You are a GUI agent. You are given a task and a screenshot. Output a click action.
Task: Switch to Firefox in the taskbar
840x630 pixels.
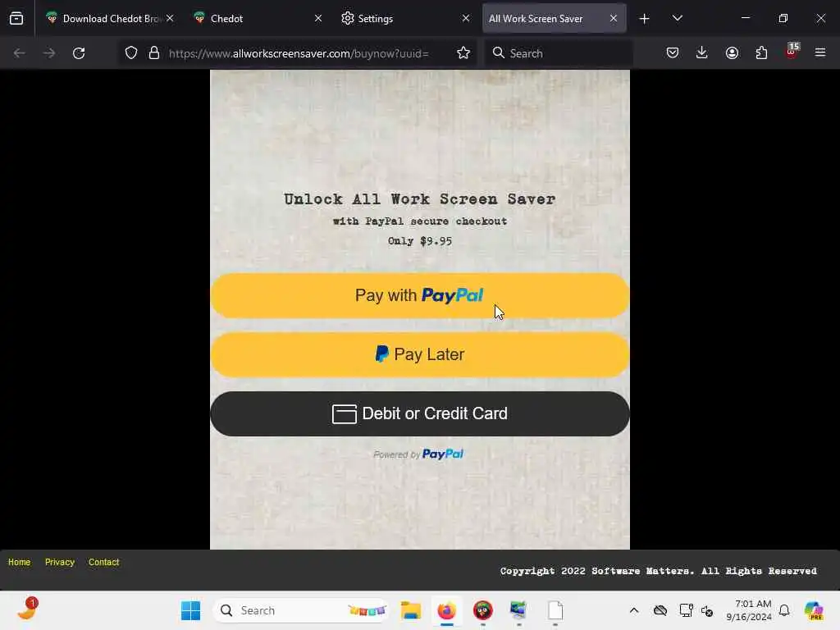pos(447,610)
